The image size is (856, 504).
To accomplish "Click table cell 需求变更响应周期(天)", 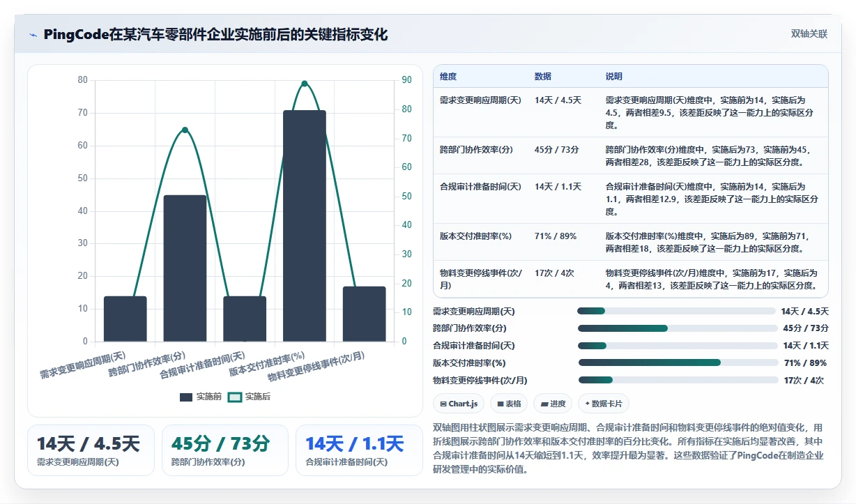I will click(x=480, y=100).
